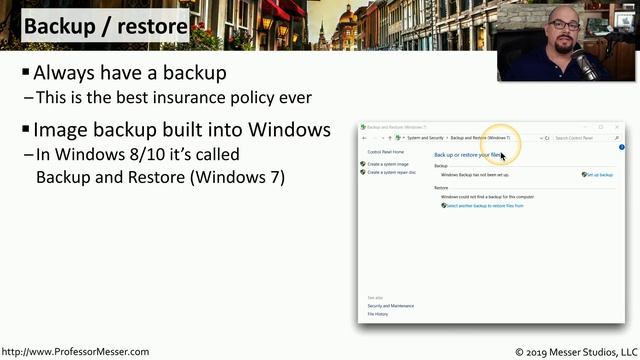Screen dimensions: 640x360
Task: Expand the address bar history dropdown
Action: 541,138
